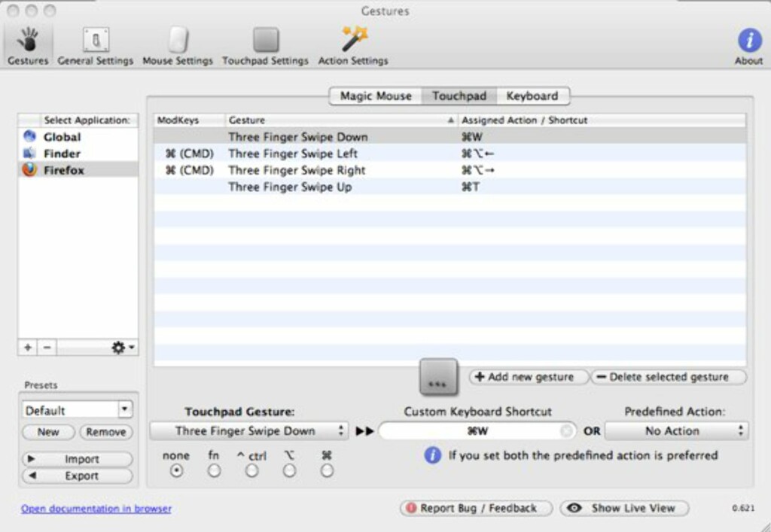Create a New preset
This screenshot has height=532, width=771.
pyautogui.click(x=48, y=432)
